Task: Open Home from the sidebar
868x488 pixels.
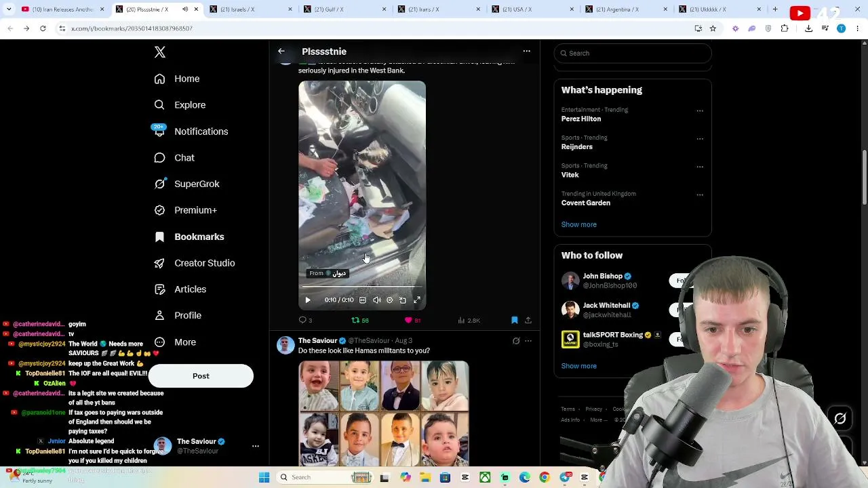Action: point(177,79)
